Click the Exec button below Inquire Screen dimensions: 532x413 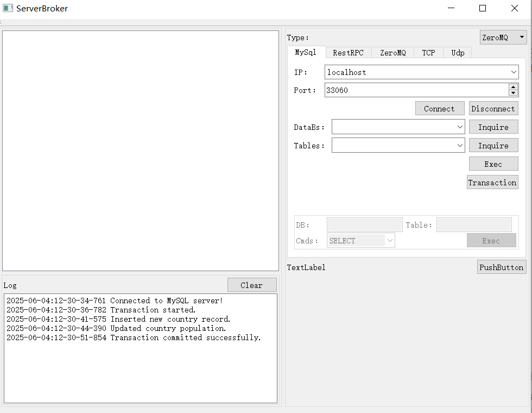[493, 164]
